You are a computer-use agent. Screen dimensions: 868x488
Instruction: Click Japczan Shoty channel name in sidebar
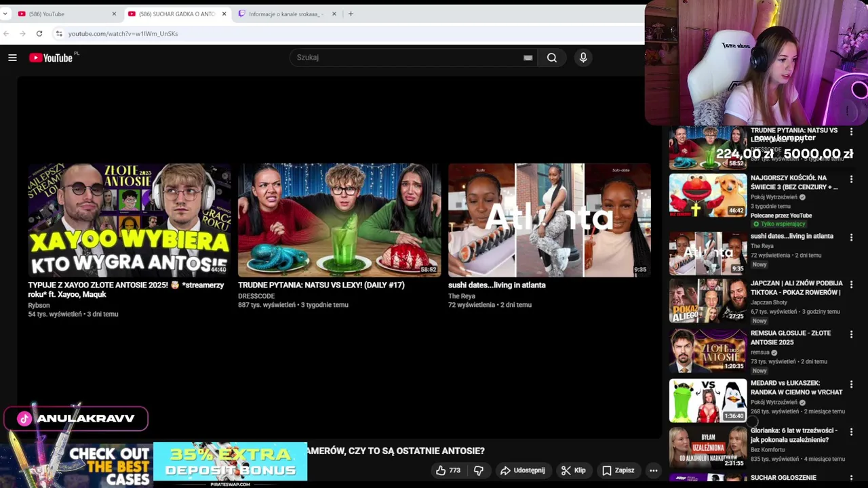[770, 303]
